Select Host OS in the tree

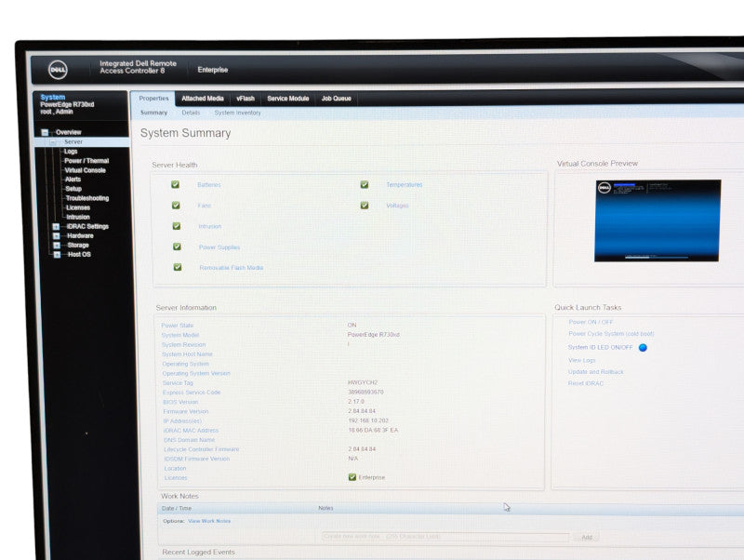tap(79, 254)
